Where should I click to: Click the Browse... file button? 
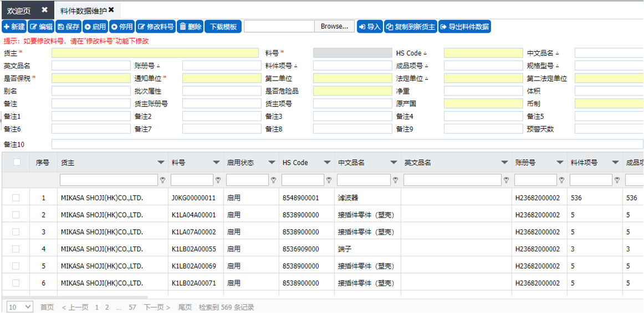[335, 26]
